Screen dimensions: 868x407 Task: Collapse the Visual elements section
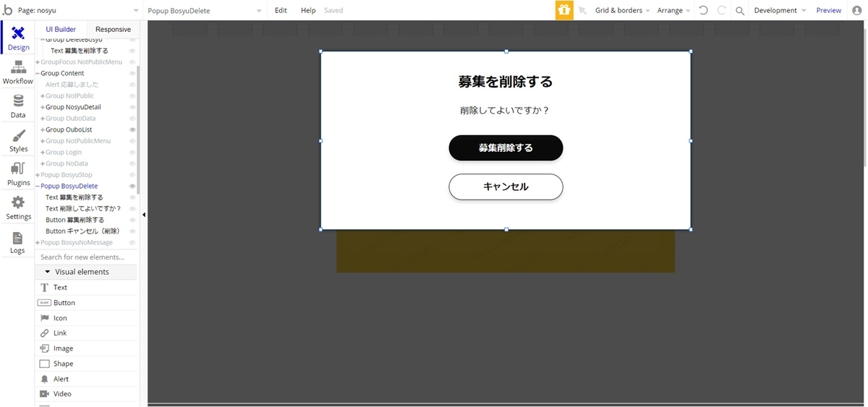coord(48,272)
